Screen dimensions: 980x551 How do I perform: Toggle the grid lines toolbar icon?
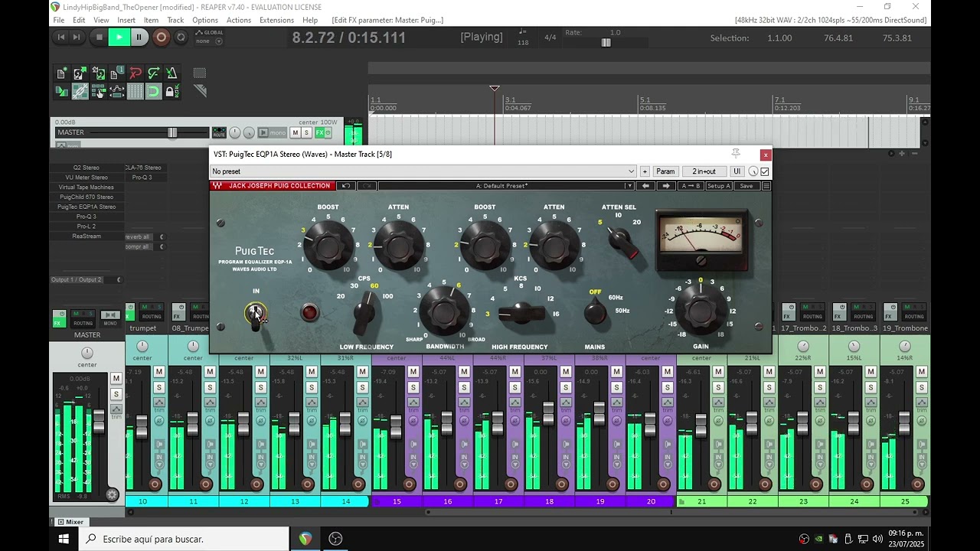136,91
